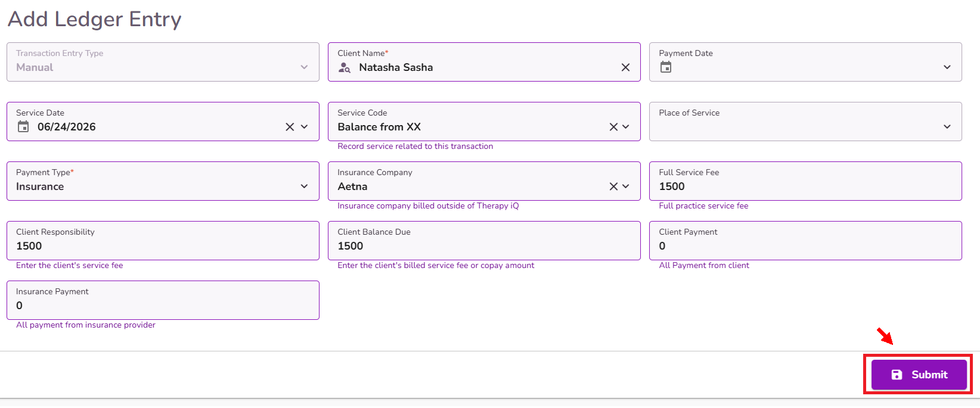
Task: Click the Add Ledger Entry heading
Action: (x=94, y=19)
